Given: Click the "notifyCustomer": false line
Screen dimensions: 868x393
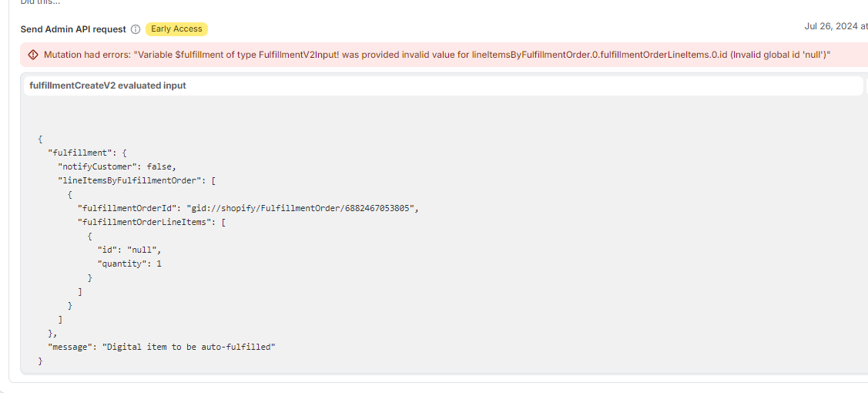Looking at the screenshot, I should coord(117,166).
